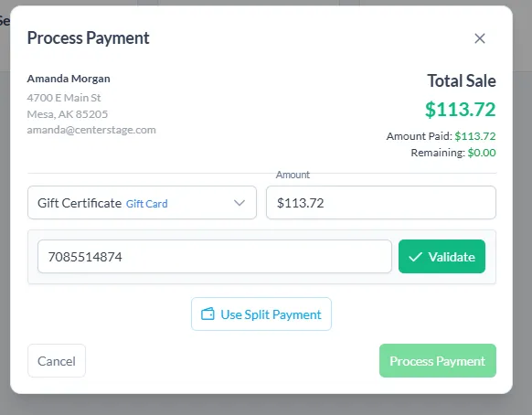Click the address line 4700 E Main St
532x415 pixels.
point(64,98)
